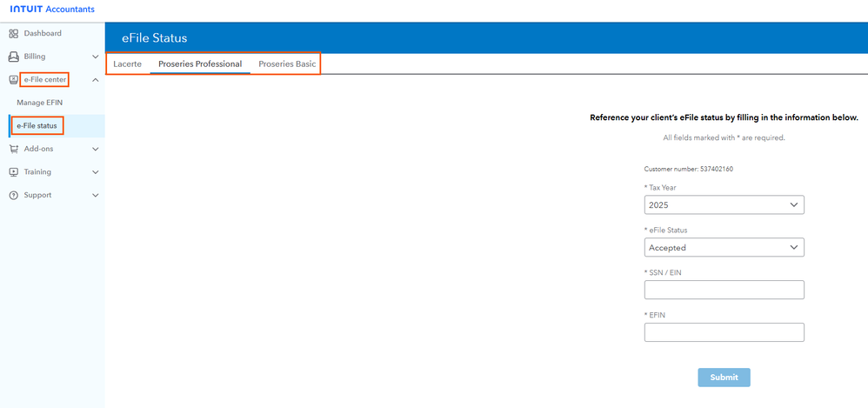Click the Billing truck icon

pyautogui.click(x=13, y=57)
